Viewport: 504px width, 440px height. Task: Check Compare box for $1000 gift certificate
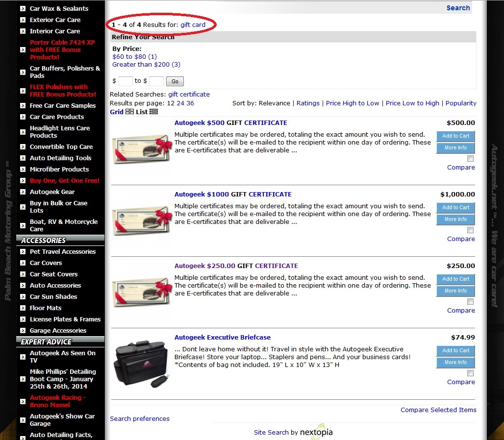470,230
